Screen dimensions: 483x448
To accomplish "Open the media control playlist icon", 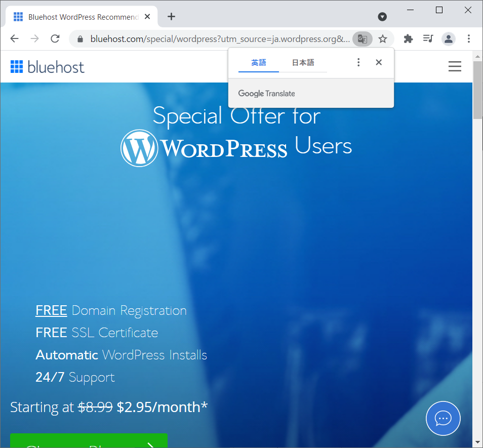I will pyautogui.click(x=428, y=39).
